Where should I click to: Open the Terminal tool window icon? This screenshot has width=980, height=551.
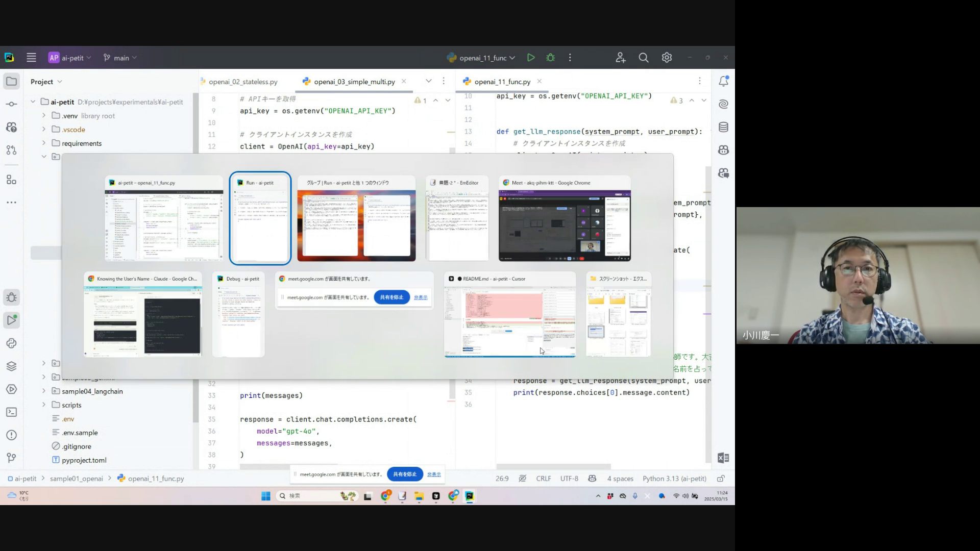click(x=11, y=412)
